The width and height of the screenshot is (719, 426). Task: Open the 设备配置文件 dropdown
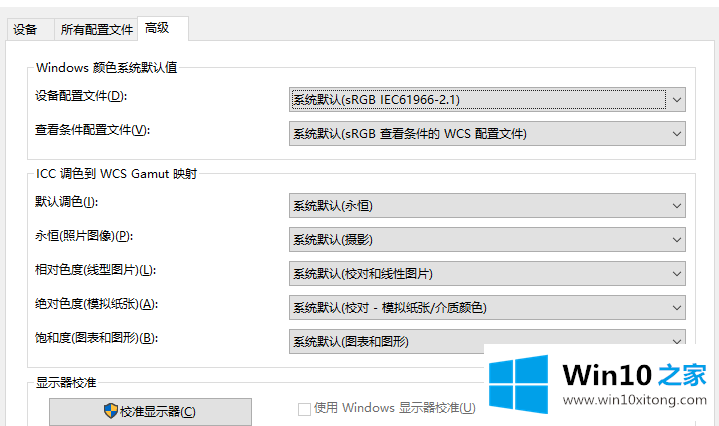point(486,99)
